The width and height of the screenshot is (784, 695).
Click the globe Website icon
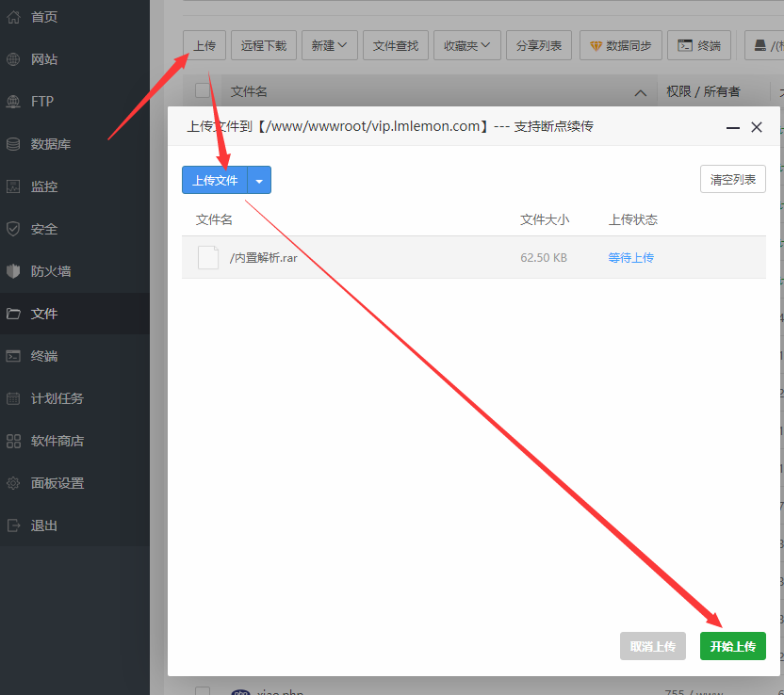[13, 59]
